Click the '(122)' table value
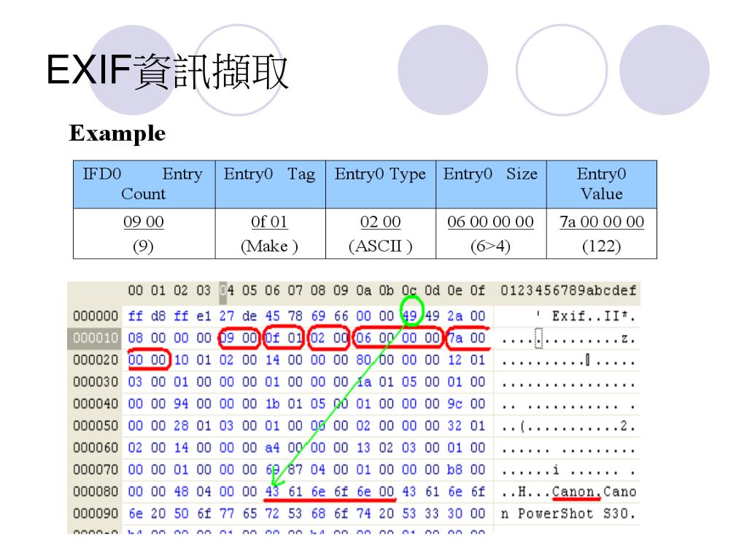 click(x=602, y=246)
